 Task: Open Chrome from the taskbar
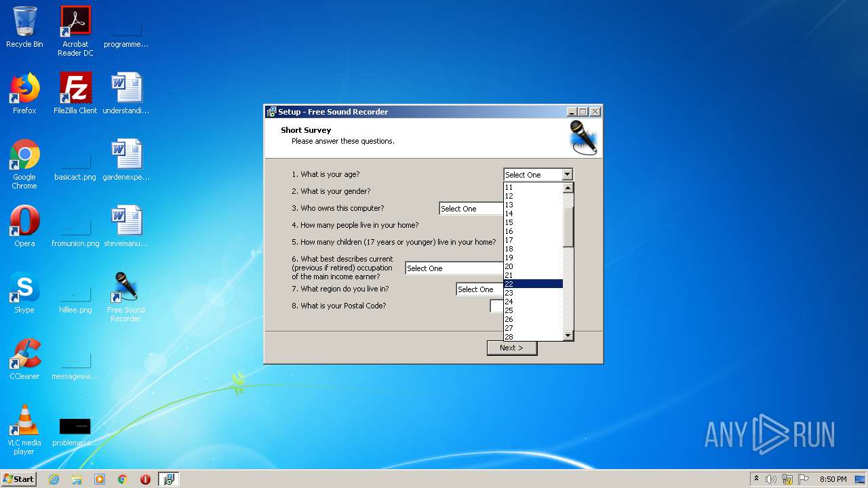pyautogui.click(x=123, y=479)
